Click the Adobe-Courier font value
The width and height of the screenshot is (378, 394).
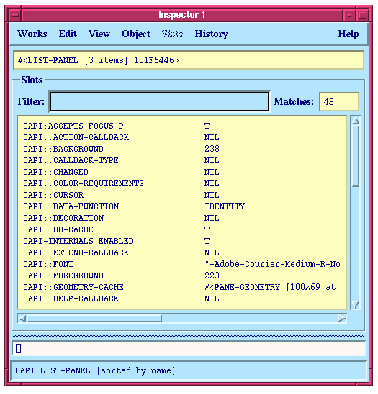click(x=272, y=264)
